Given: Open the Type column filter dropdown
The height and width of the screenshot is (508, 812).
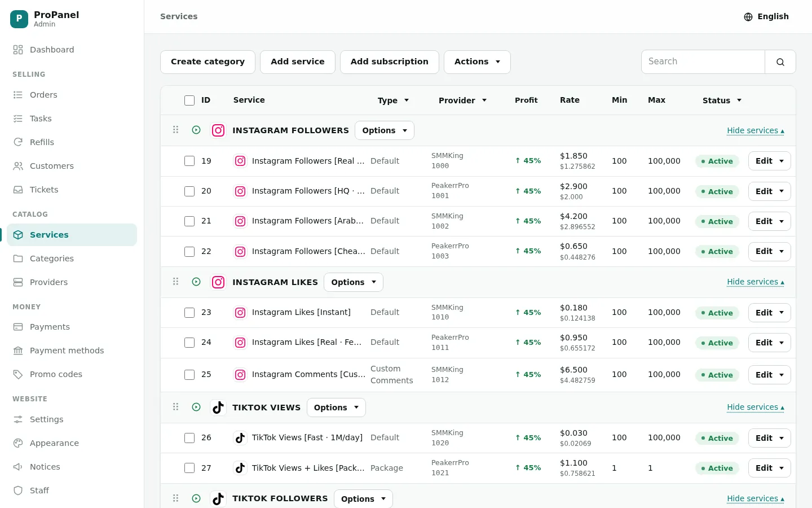Looking at the screenshot, I should click(x=393, y=100).
